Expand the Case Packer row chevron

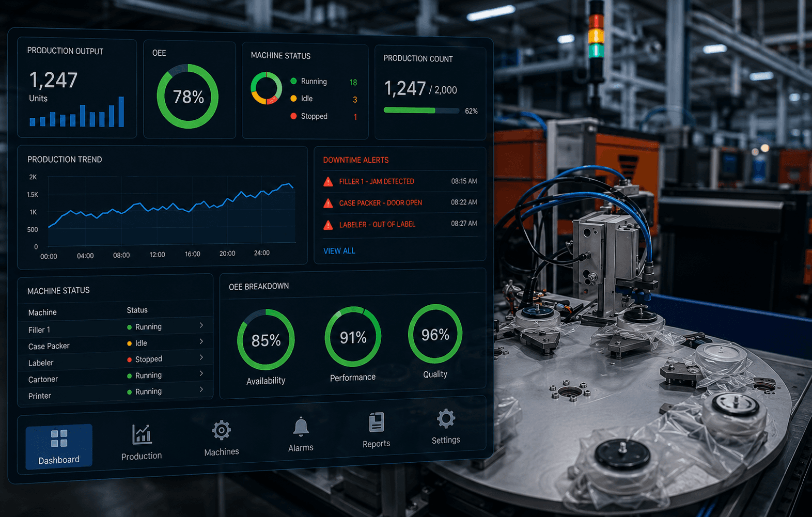pos(201,341)
